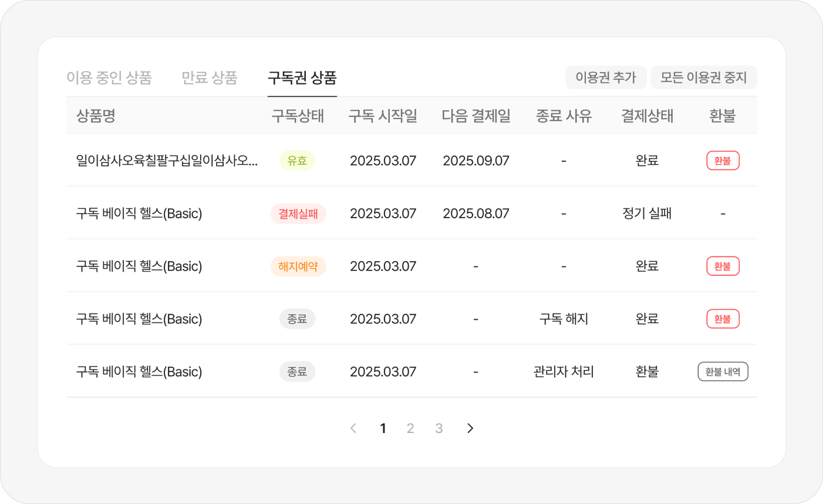Click 환불 button in the 유효 row
The image size is (823, 504).
pos(723,161)
